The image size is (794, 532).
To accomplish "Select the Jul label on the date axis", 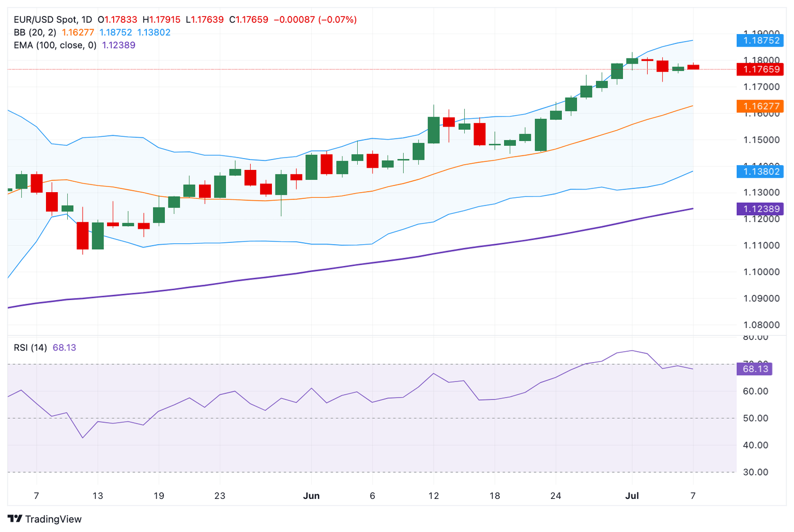I will [x=632, y=496].
